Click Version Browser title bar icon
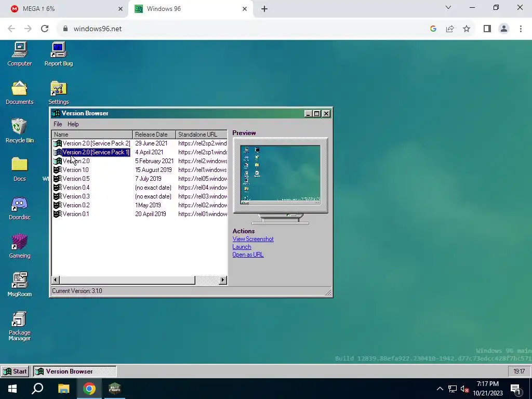The height and width of the screenshot is (399, 532). [56, 113]
